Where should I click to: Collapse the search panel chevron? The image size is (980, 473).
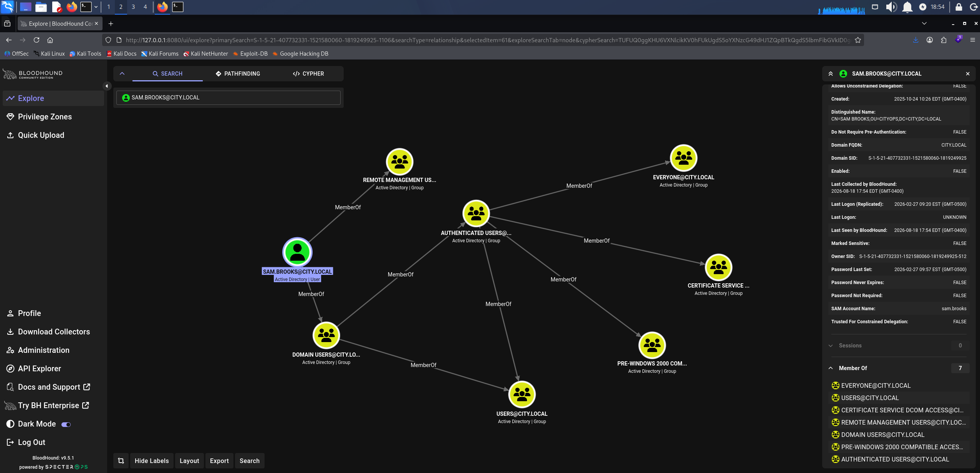[x=122, y=74]
